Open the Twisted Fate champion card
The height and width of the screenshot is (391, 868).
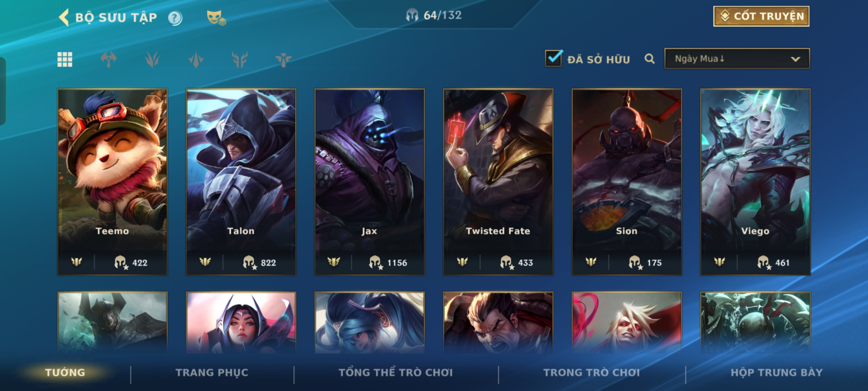coord(498,182)
